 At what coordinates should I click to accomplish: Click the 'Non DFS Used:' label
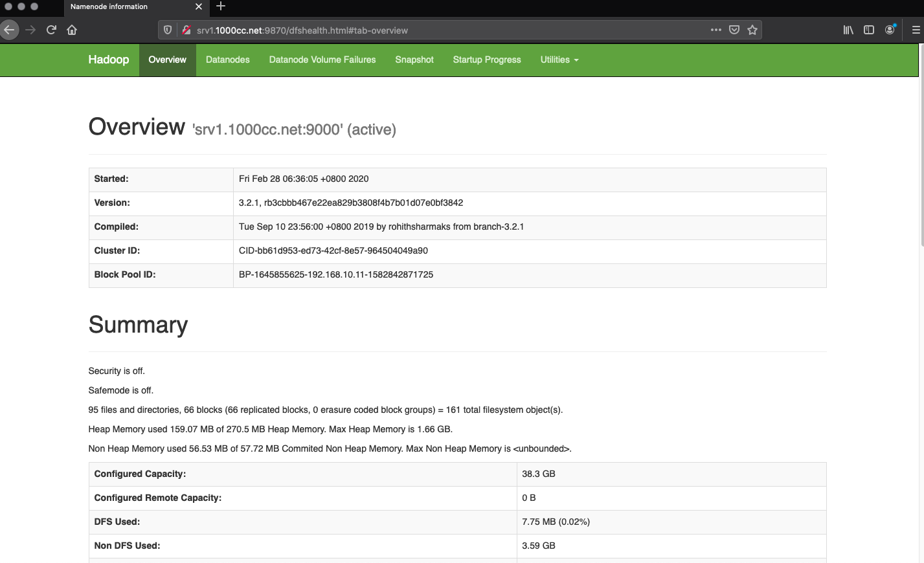pyautogui.click(x=128, y=546)
